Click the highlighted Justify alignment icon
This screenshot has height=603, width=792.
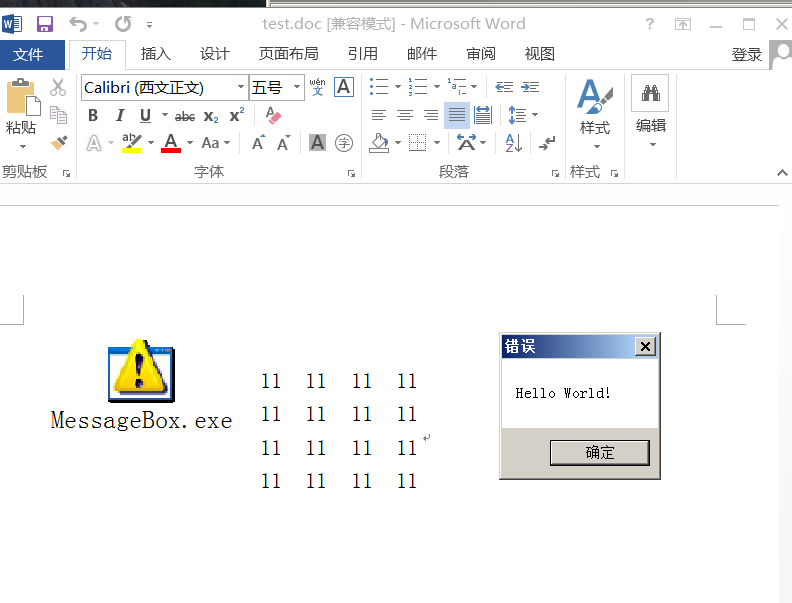coord(457,115)
